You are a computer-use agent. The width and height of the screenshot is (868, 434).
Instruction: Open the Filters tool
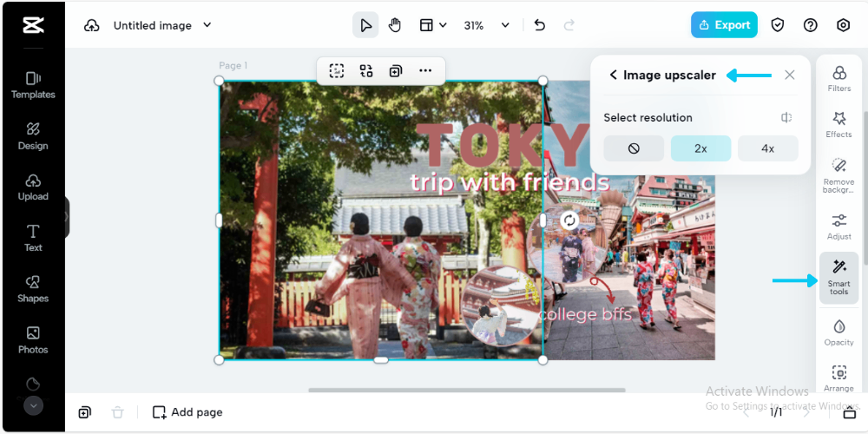839,78
